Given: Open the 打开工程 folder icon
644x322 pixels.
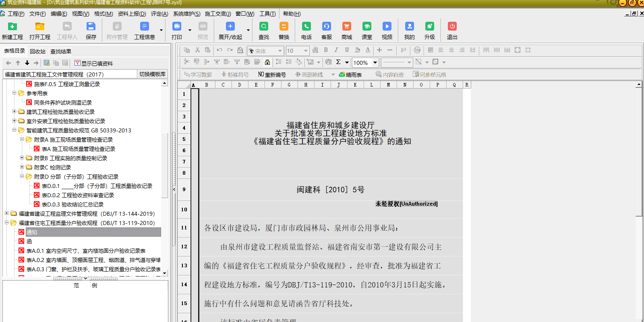Looking at the screenshot, I should 39,27.
